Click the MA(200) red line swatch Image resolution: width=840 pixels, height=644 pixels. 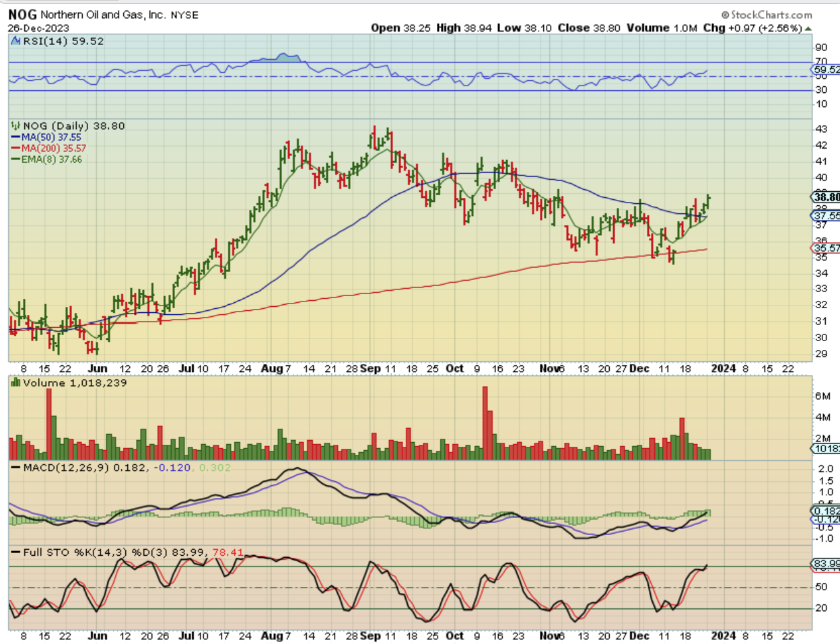15,148
